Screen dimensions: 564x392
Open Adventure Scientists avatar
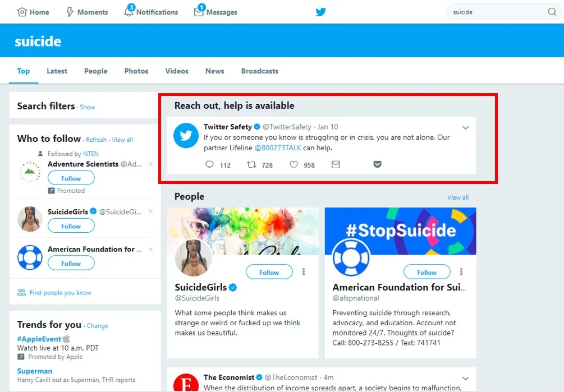point(30,172)
